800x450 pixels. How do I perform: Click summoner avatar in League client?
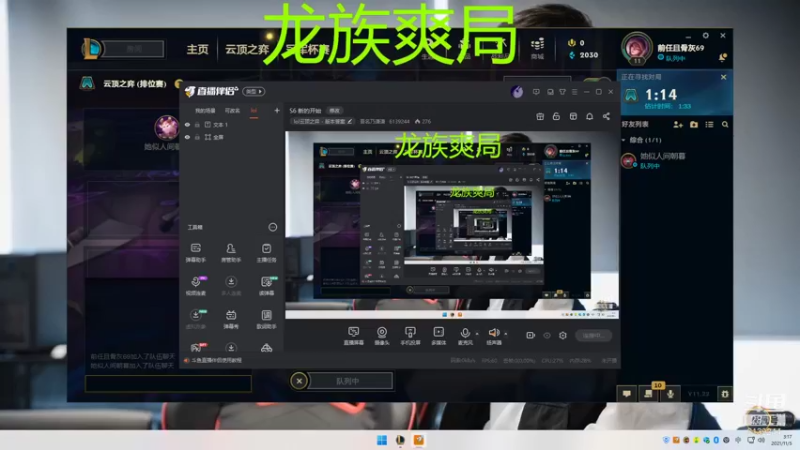click(636, 47)
